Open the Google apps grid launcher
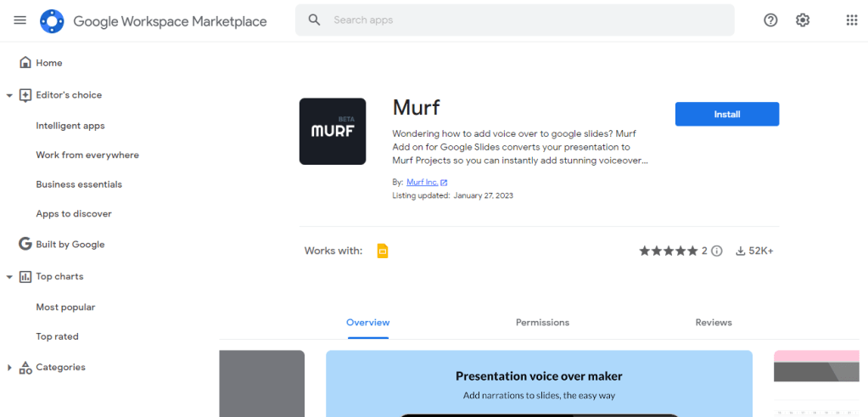 tap(851, 20)
